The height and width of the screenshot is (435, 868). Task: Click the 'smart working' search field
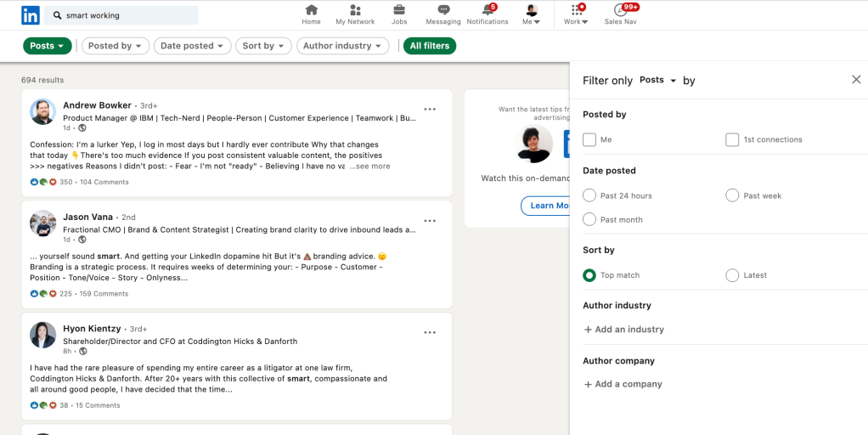coord(127,15)
